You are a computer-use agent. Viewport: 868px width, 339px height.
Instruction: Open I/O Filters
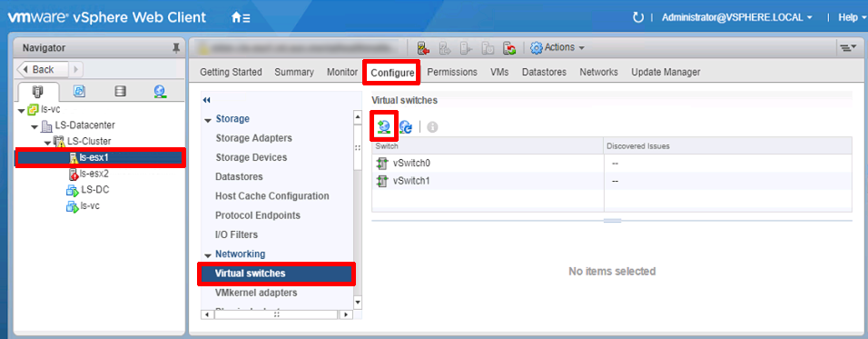(236, 234)
